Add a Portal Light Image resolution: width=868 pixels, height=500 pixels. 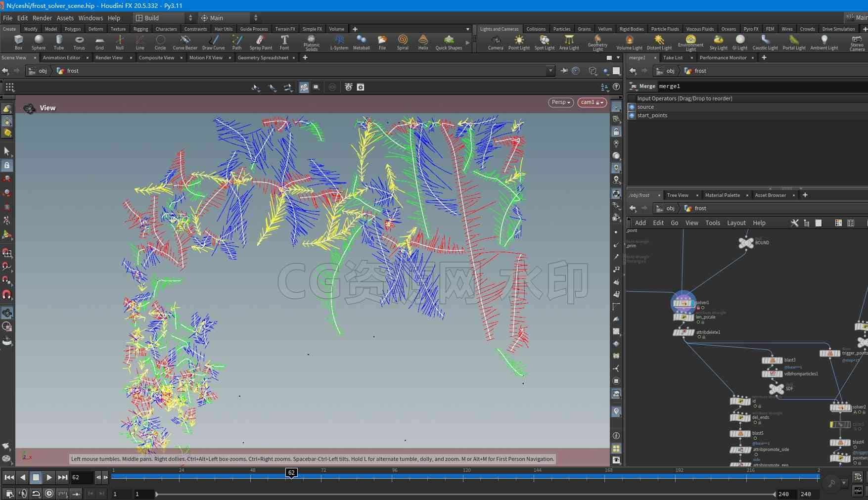click(794, 42)
